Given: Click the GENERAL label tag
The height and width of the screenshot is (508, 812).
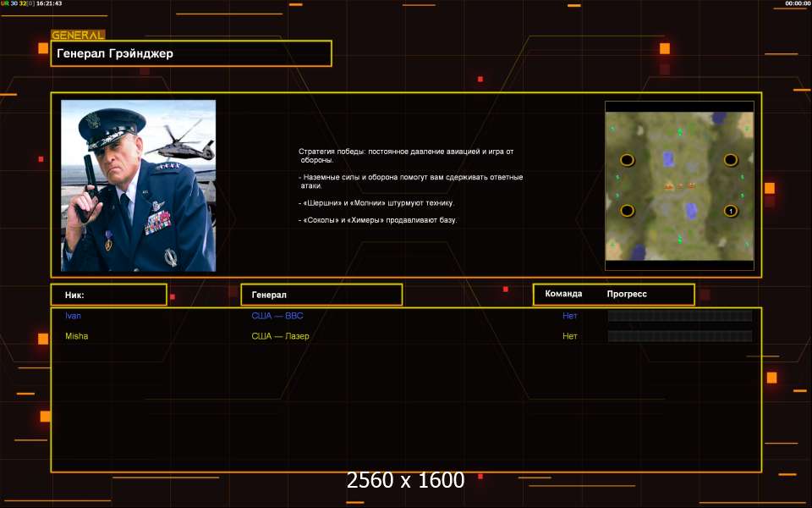Looking at the screenshot, I should click(x=78, y=36).
